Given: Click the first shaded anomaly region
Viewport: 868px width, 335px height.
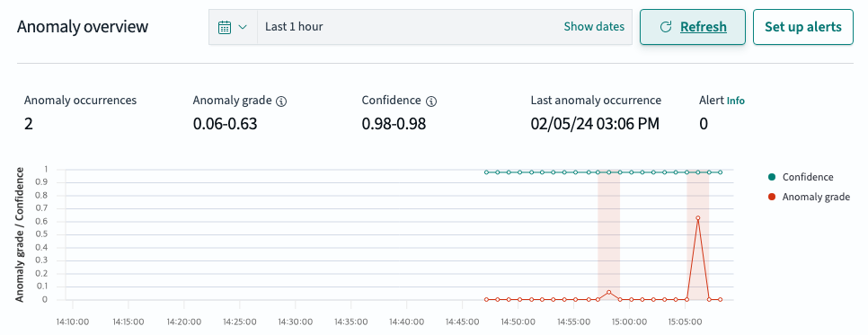Looking at the screenshot, I should pyautogui.click(x=609, y=235).
